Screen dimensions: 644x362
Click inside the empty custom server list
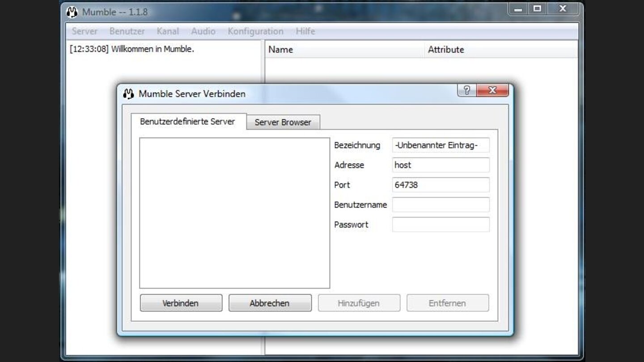tap(235, 213)
